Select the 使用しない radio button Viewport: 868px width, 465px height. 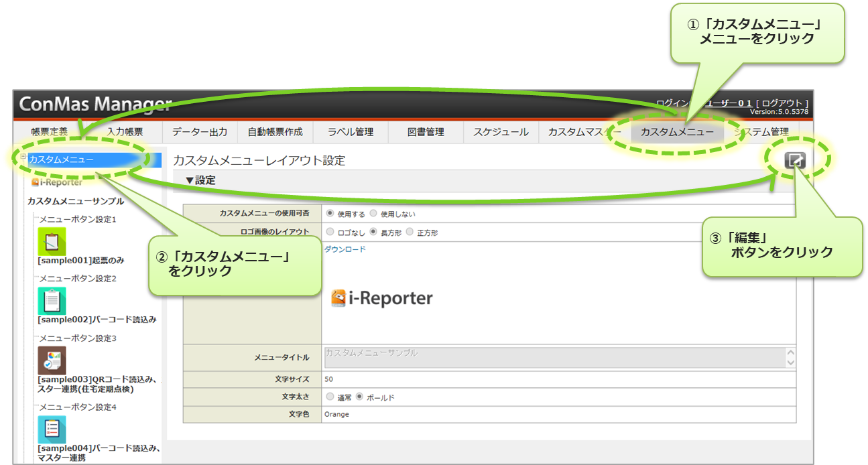click(x=373, y=214)
